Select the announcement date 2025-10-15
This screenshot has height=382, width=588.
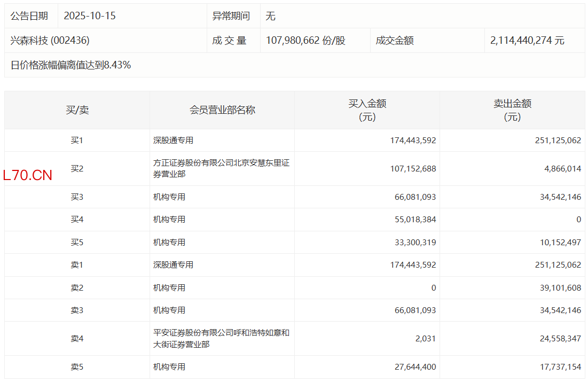(90, 16)
